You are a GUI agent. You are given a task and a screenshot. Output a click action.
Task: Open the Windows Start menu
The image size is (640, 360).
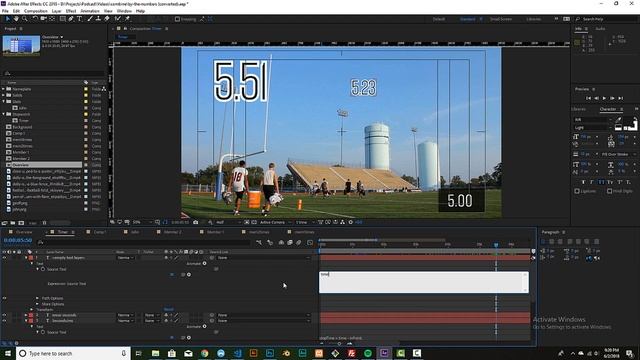(x=8, y=353)
